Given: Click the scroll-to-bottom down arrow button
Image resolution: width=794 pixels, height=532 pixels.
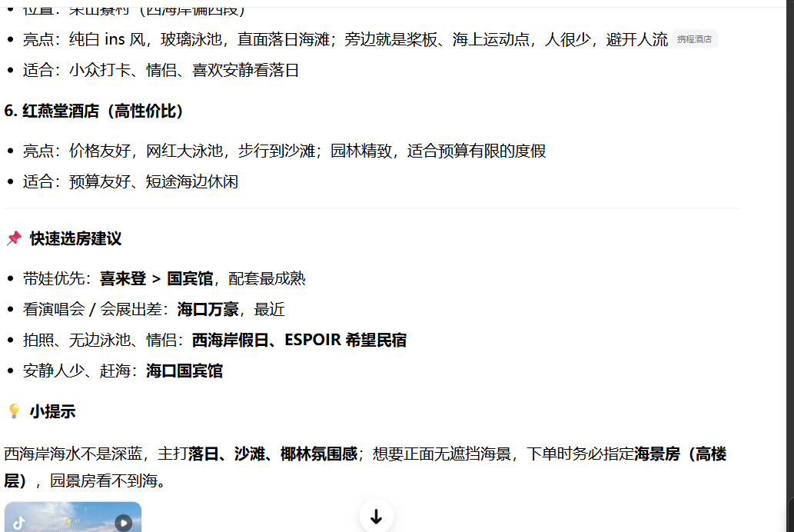Looking at the screenshot, I should click(376, 517).
